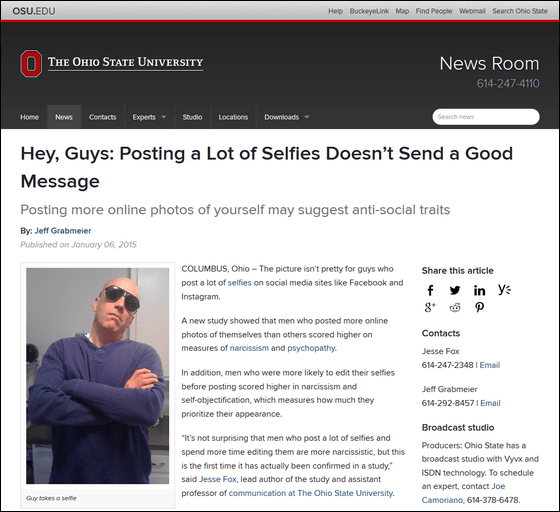The image size is (560, 512).
Task: Click the Ohio State block O logo
Action: pyautogui.click(x=31, y=64)
